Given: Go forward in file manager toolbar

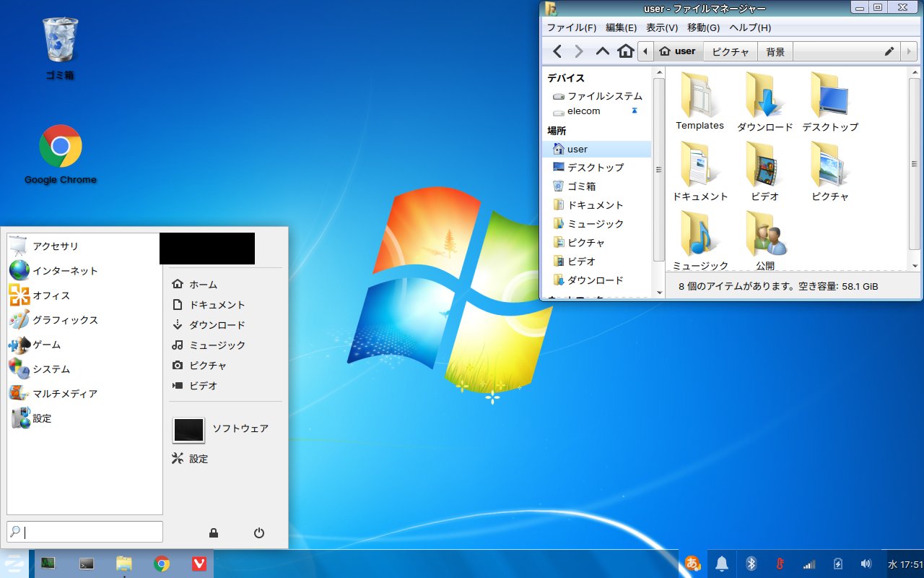Looking at the screenshot, I should click(579, 51).
